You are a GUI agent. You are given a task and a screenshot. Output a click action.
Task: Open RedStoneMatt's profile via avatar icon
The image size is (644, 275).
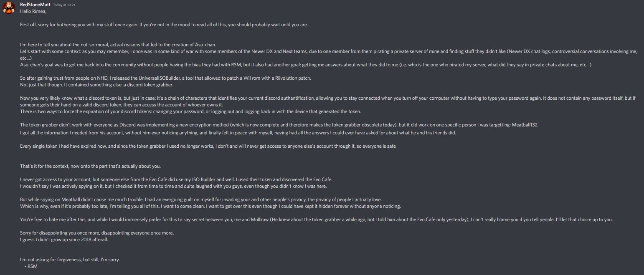[9, 8]
